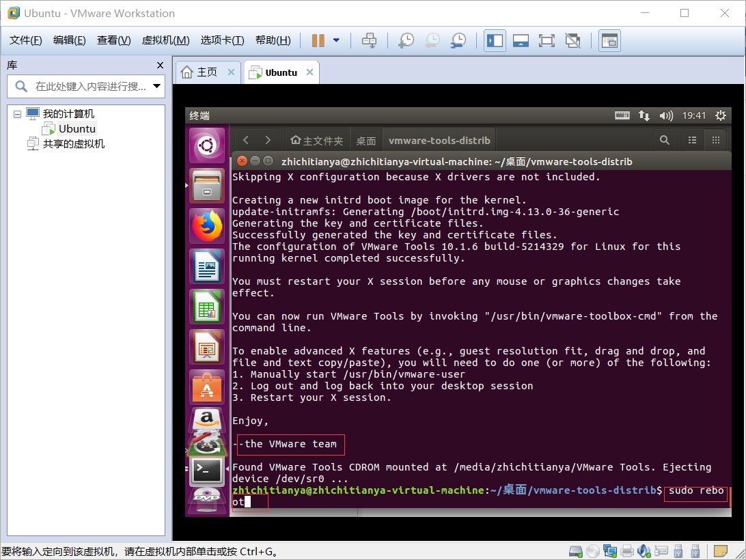Open the library search filter dropdown

click(156, 86)
